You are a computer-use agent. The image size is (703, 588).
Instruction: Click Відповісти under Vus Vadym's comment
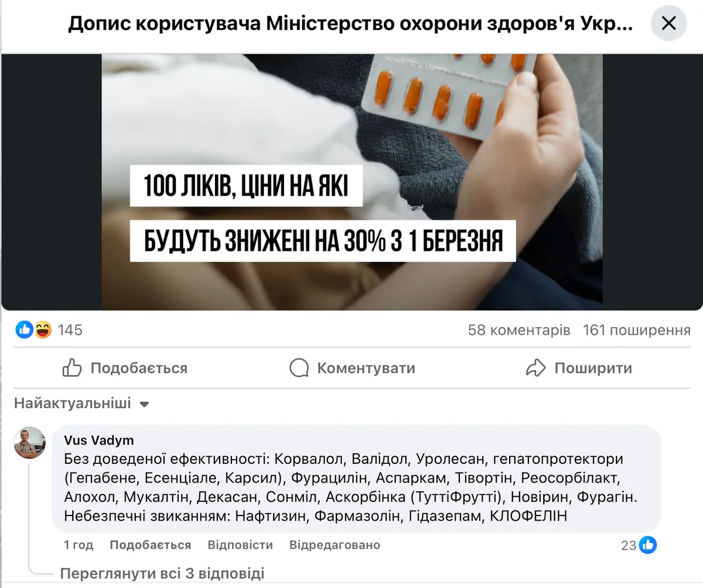240,545
